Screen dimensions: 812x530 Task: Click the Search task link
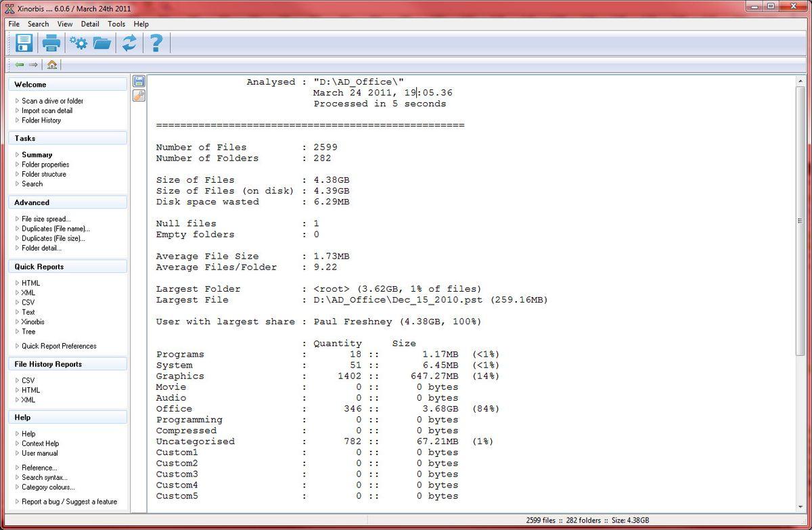(x=32, y=183)
